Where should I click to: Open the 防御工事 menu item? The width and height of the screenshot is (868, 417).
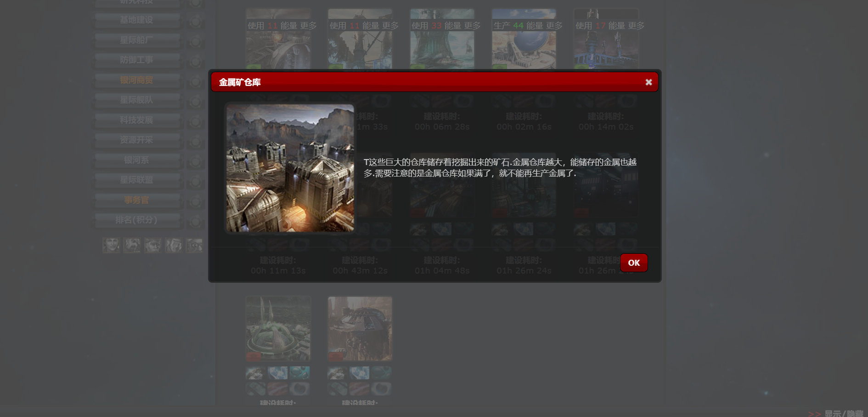136,60
